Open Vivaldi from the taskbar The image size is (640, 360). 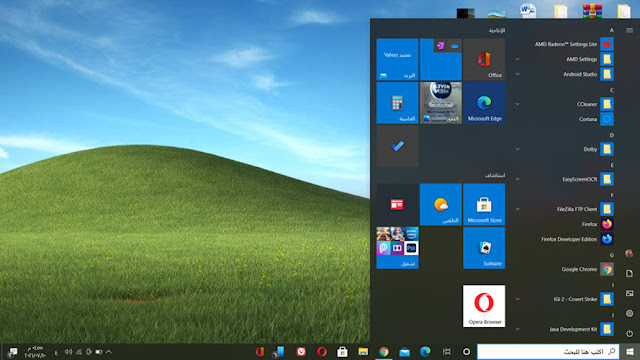(301, 351)
